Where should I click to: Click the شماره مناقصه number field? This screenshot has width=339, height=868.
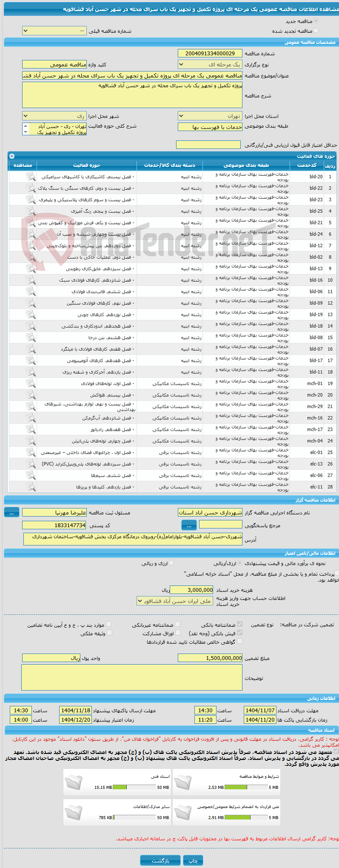click(x=210, y=53)
